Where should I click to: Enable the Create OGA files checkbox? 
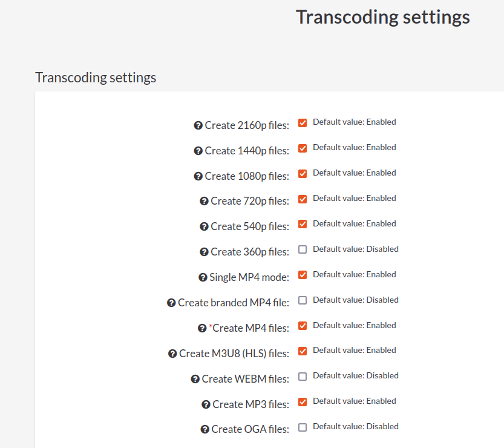(x=302, y=427)
